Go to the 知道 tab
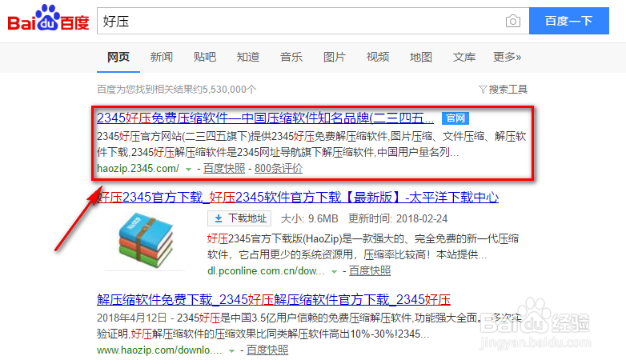 tap(248, 57)
